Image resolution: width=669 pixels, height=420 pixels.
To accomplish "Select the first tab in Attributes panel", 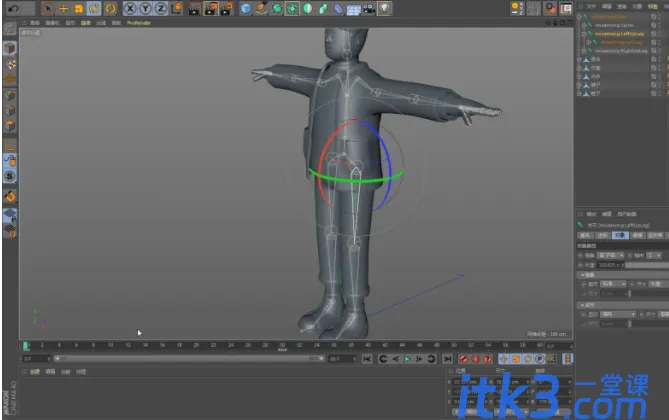I will coord(585,236).
